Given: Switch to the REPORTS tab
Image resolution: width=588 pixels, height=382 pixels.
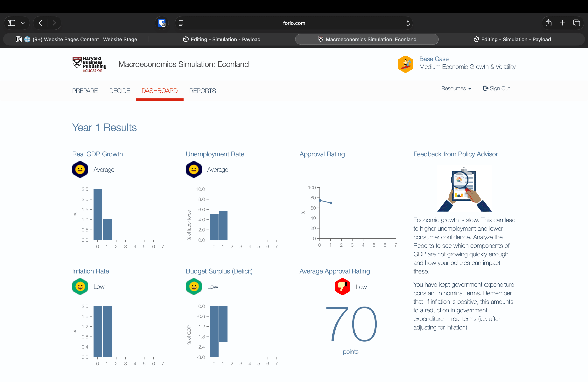Looking at the screenshot, I should (202, 91).
